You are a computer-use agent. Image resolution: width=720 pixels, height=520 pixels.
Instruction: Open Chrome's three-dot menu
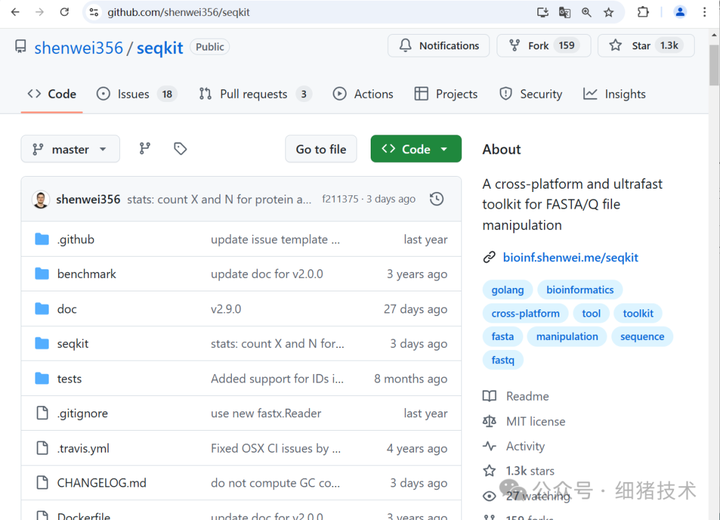point(707,12)
